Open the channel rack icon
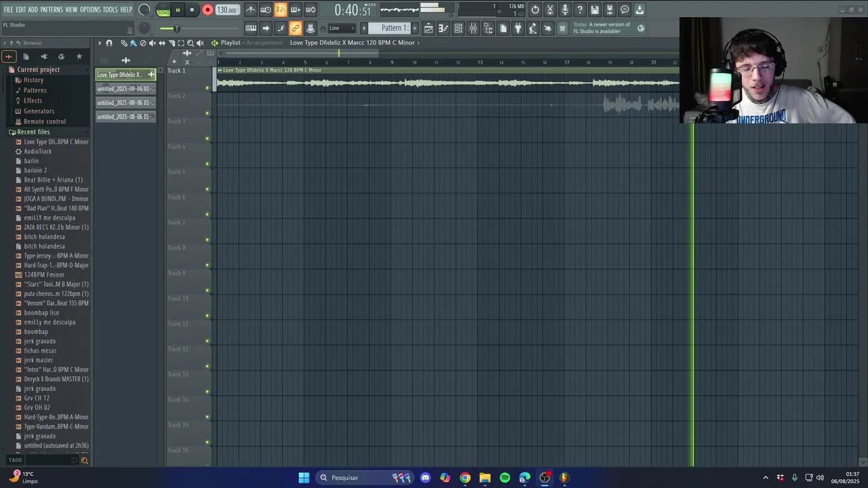This screenshot has width=868, height=488. click(458, 28)
